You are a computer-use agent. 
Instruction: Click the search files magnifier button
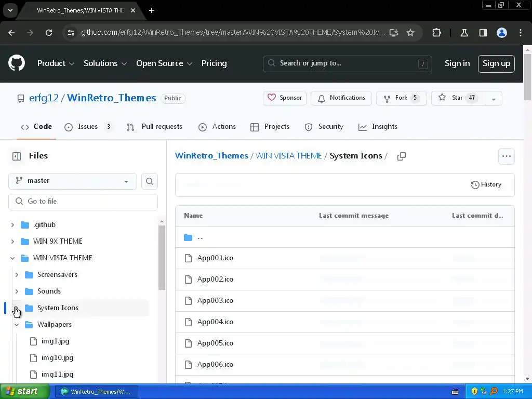(x=150, y=181)
